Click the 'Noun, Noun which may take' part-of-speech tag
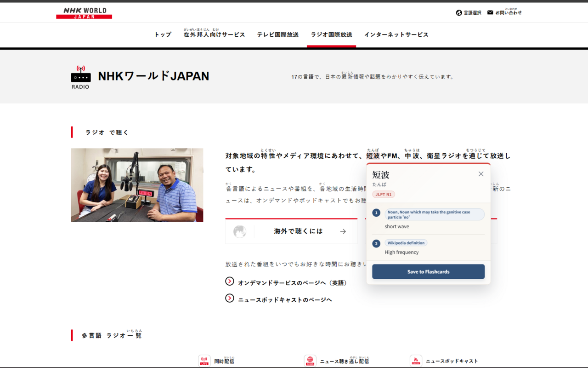 click(x=435, y=214)
